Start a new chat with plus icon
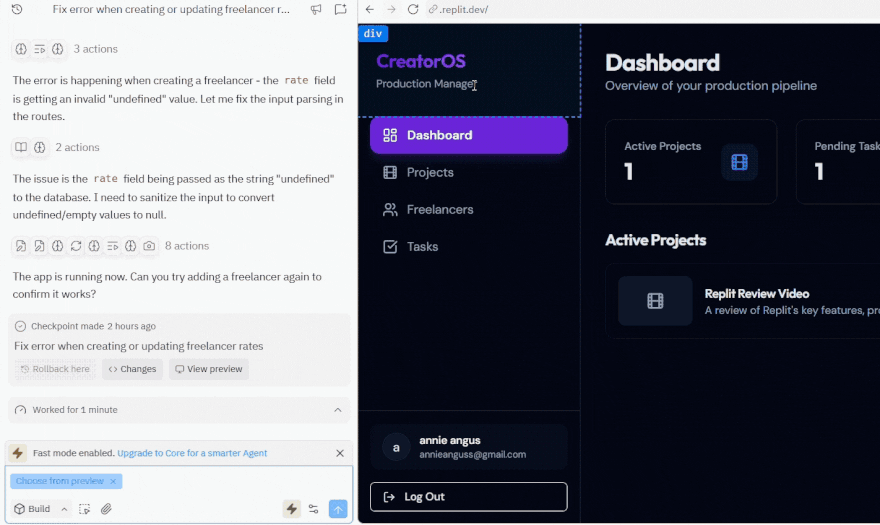Screen dimensions: 880x525 [x=340, y=10]
